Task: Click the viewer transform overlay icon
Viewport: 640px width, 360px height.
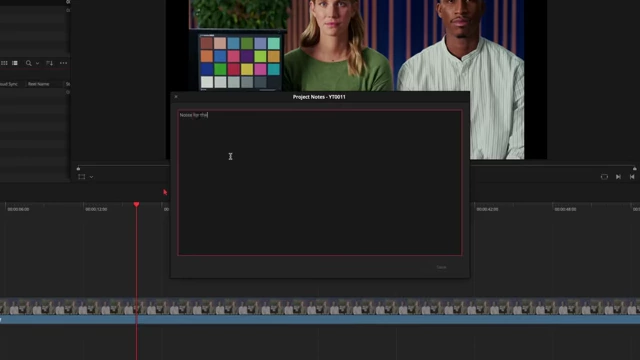Action: 82,177
